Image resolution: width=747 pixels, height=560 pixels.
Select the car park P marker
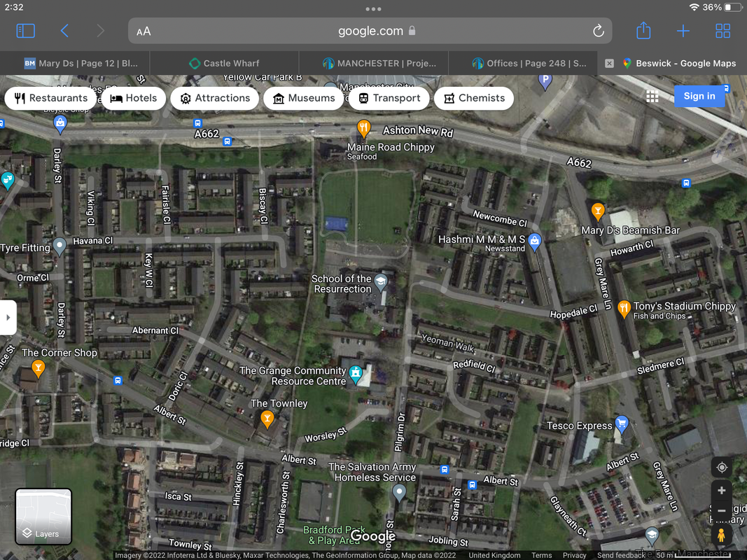pyautogui.click(x=545, y=81)
